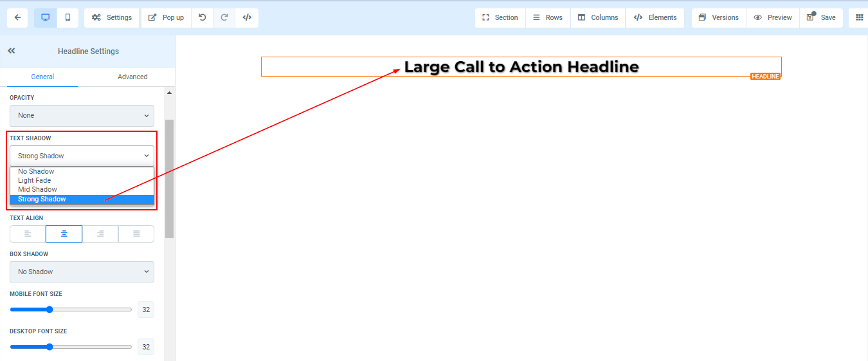Collapse the Headline Settings panel
Screen dimensions: 868x361
click(x=12, y=51)
